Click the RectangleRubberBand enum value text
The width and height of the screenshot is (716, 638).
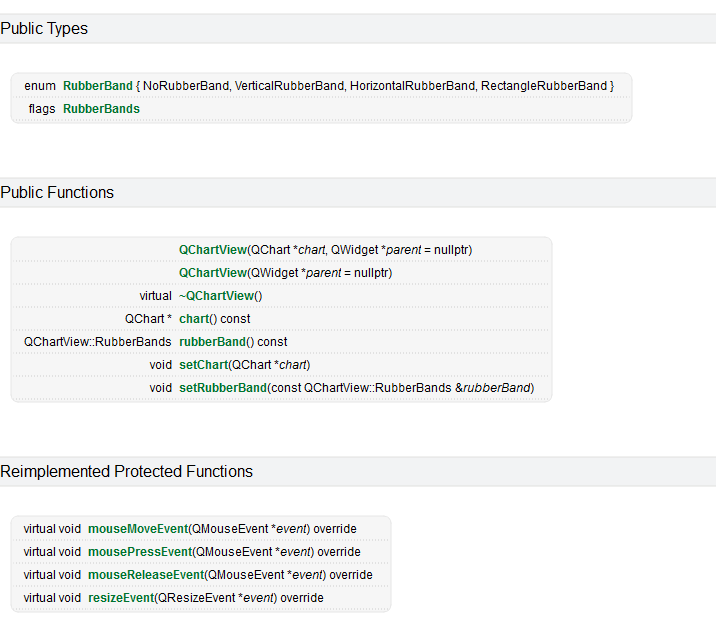[x=543, y=86]
